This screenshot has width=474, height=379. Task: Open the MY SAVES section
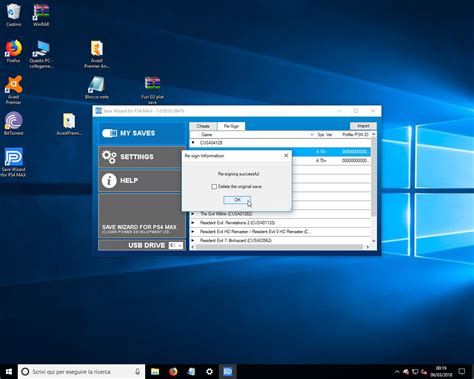(142, 133)
